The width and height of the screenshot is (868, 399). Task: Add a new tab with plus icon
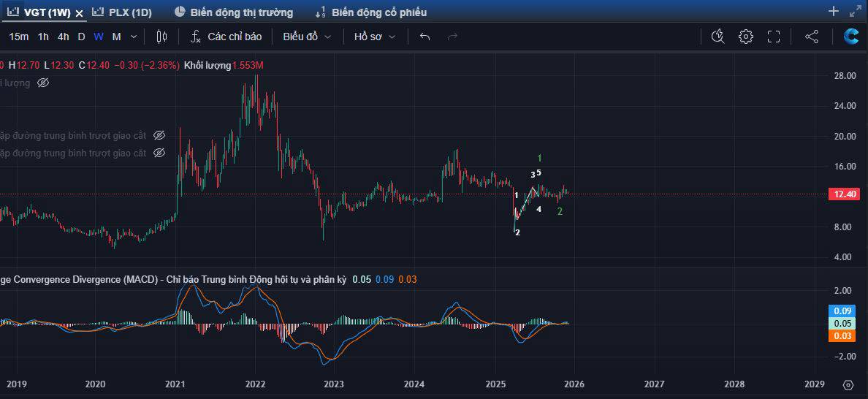pyautogui.click(x=834, y=12)
